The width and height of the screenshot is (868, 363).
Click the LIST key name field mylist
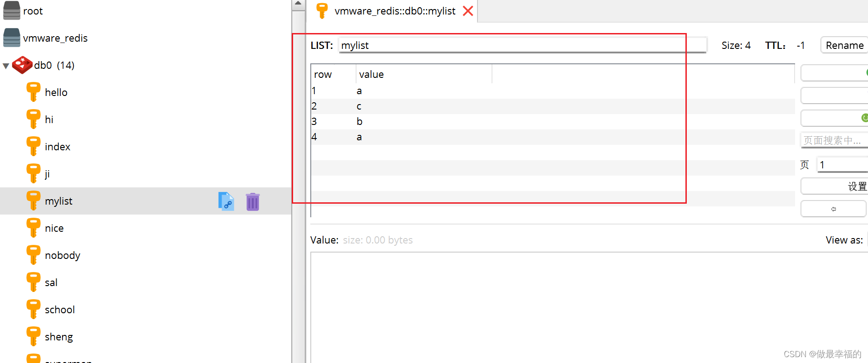click(522, 45)
